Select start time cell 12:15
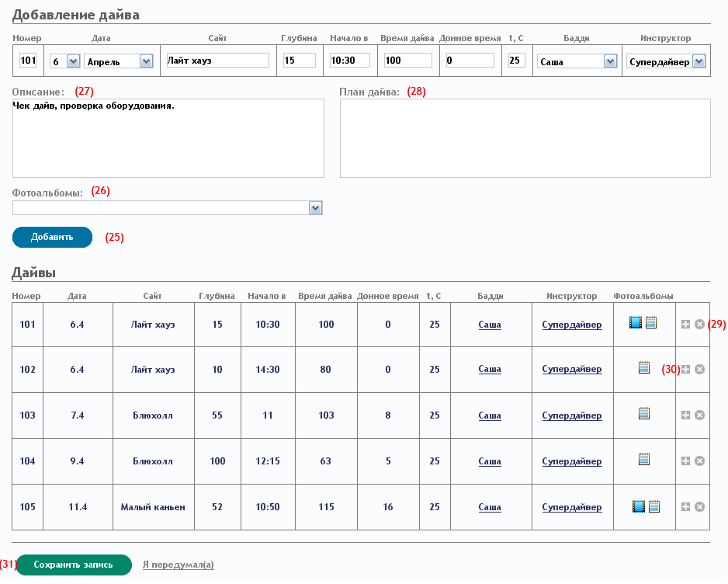Viewport: 728px width, 584px height. (268, 461)
